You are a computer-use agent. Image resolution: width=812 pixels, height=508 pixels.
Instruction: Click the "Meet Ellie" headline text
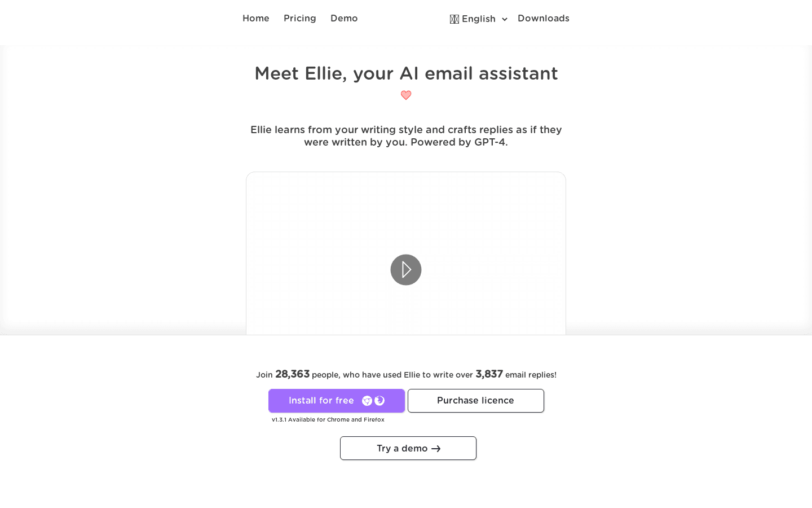coord(406,73)
